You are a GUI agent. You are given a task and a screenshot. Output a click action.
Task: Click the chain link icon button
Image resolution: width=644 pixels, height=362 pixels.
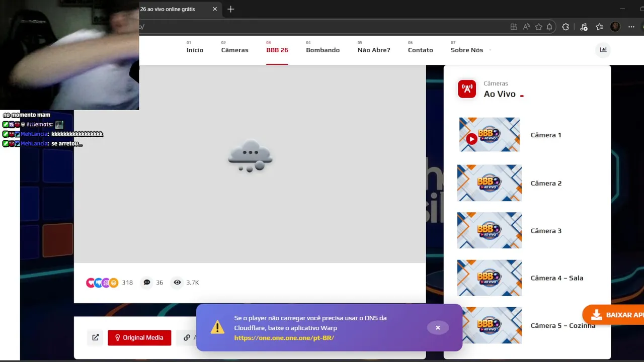(187, 337)
